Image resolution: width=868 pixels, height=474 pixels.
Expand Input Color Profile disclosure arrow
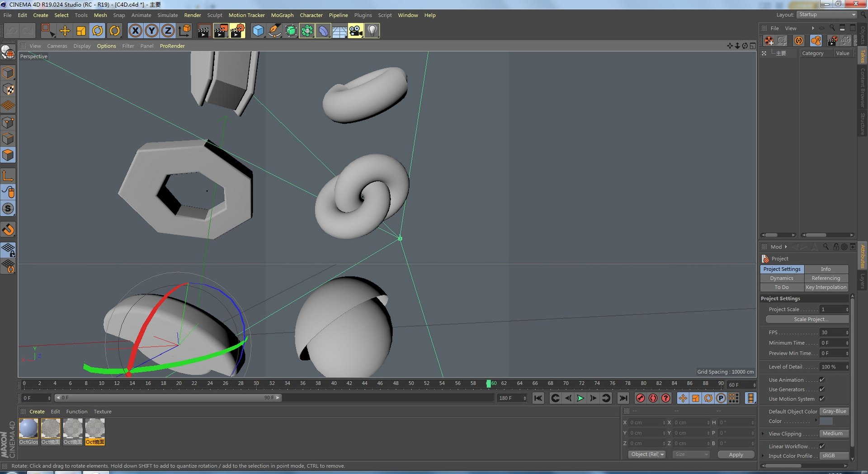pyautogui.click(x=763, y=456)
